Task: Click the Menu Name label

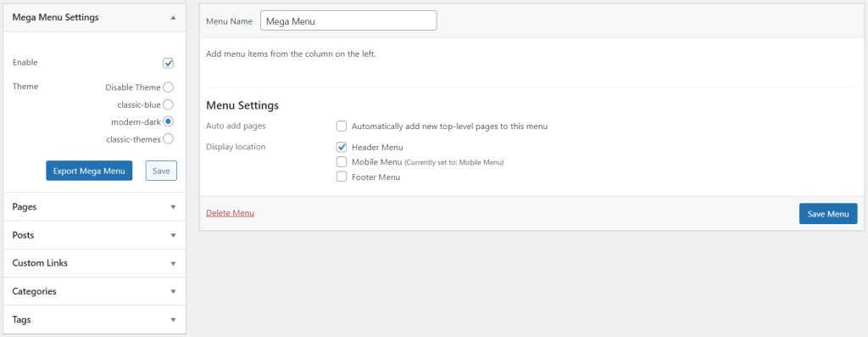Action: click(x=229, y=21)
